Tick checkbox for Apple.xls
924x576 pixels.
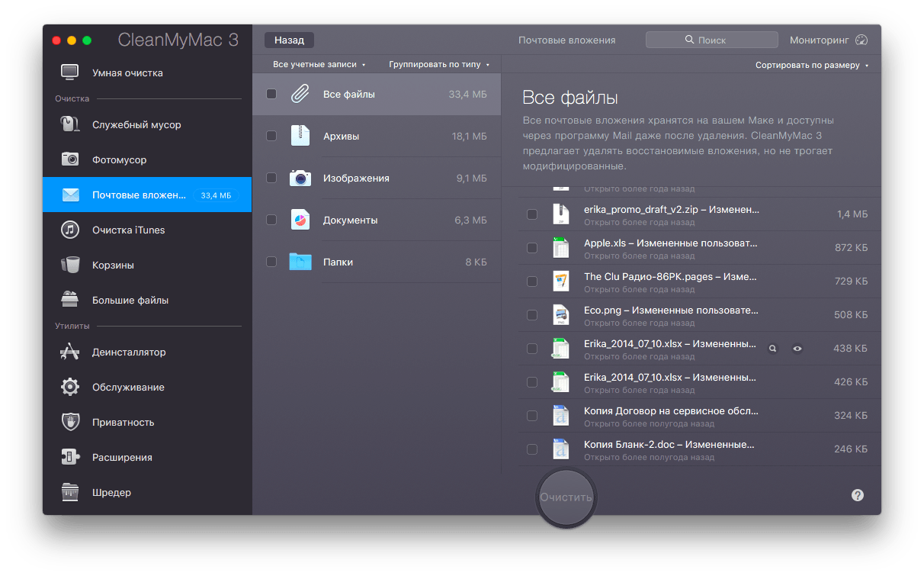532,248
